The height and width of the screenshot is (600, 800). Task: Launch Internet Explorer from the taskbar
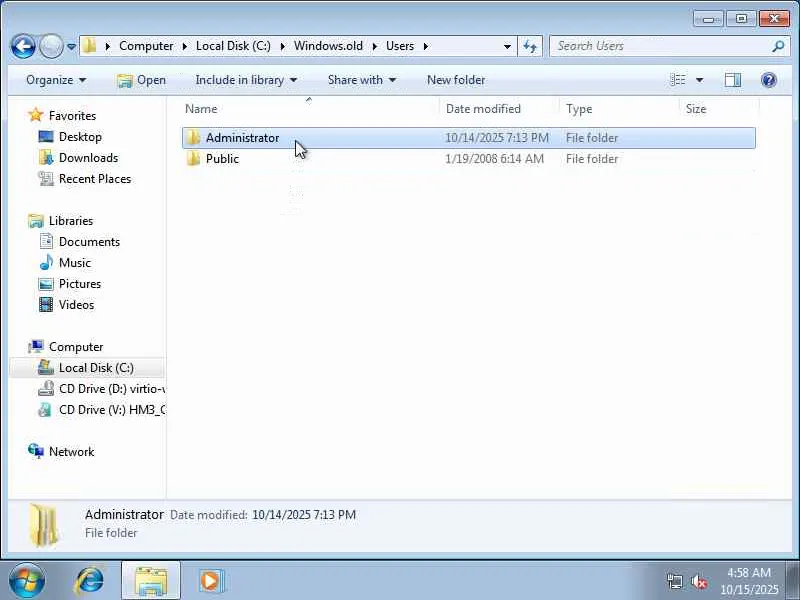[89, 581]
